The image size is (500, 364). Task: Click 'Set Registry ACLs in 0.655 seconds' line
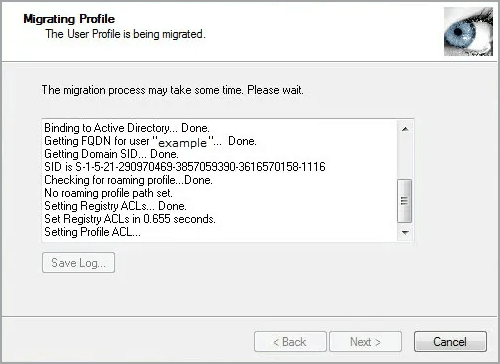point(130,219)
